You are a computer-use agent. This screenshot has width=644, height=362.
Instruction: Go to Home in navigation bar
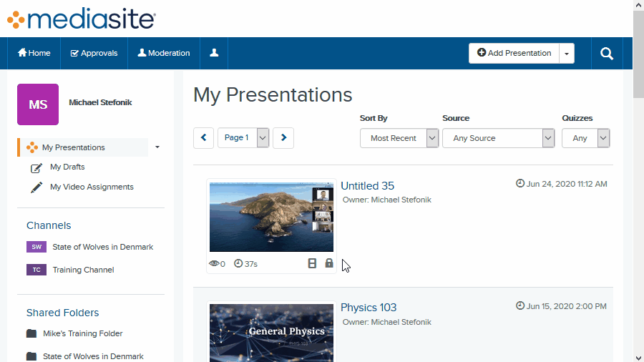34,53
